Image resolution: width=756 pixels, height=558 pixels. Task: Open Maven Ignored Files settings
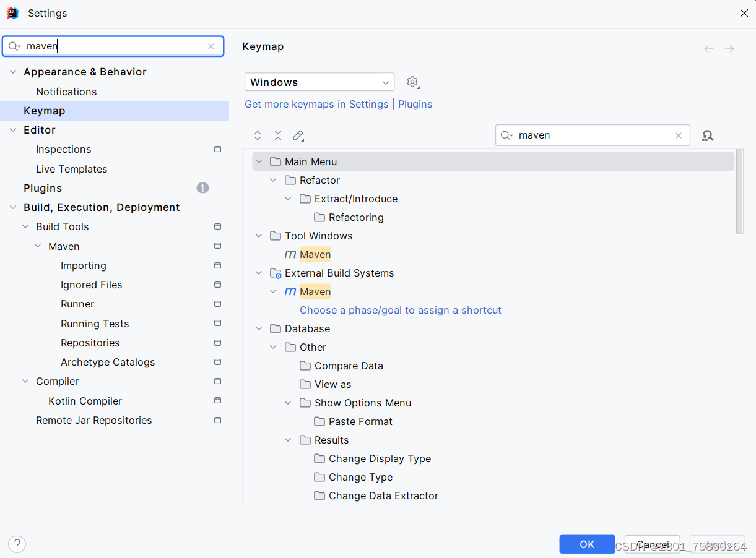coord(91,285)
